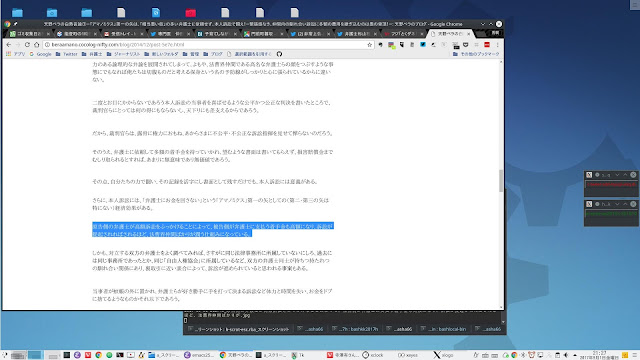Bookmark this page with the star icon
640x360 pixels.
[369, 45]
